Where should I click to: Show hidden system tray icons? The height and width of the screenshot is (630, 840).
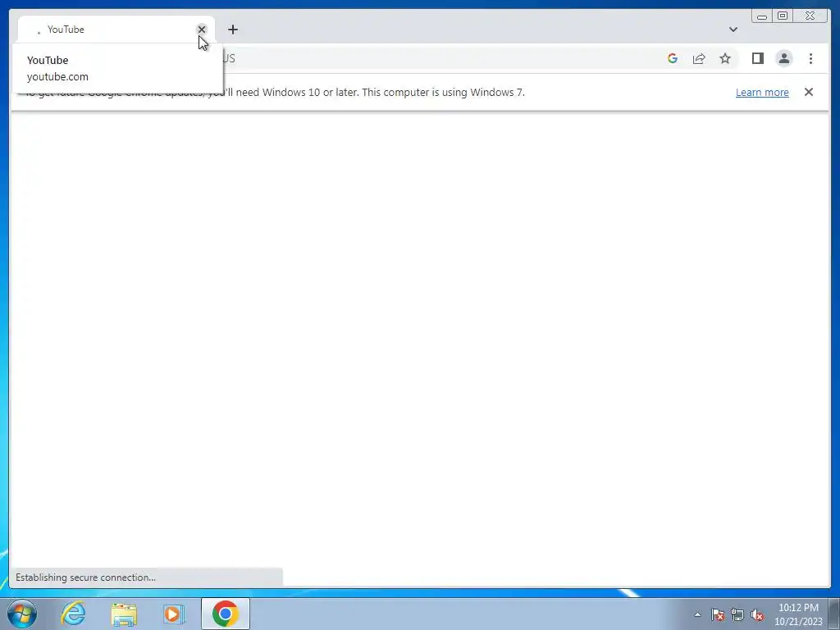click(x=697, y=614)
